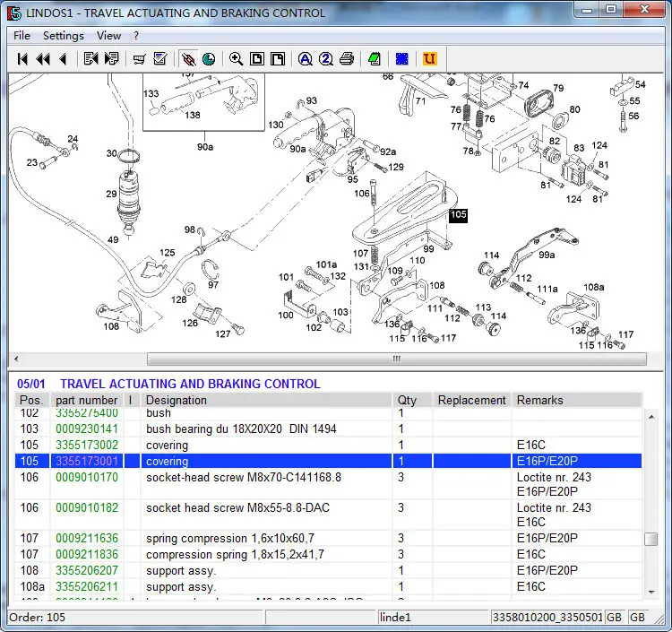
Task: Click the Order: 105 status text
Action: tap(38, 618)
